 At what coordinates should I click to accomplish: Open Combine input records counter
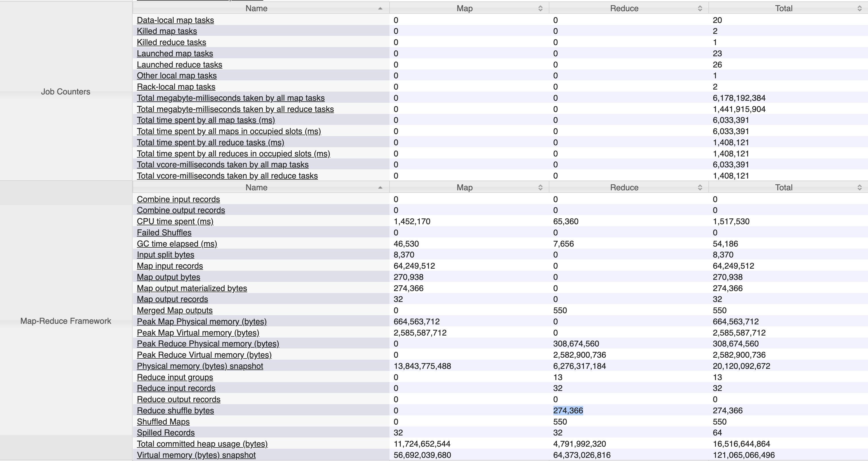178,199
